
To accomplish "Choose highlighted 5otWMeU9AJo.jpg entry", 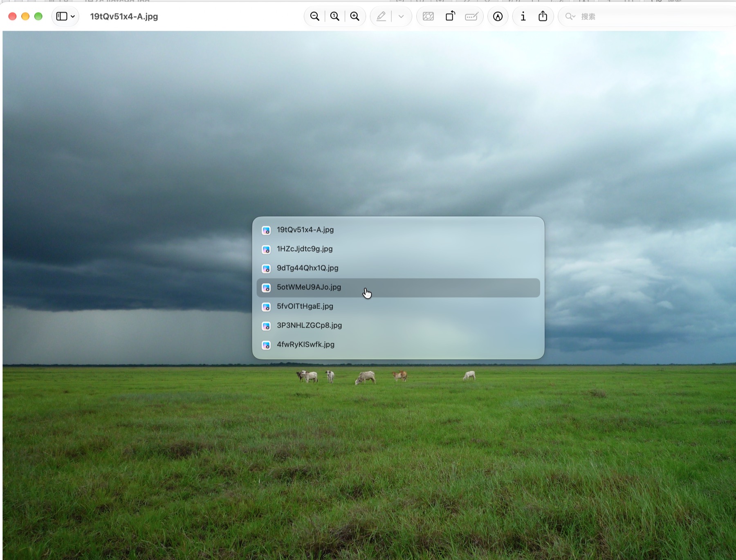I will click(398, 287).
